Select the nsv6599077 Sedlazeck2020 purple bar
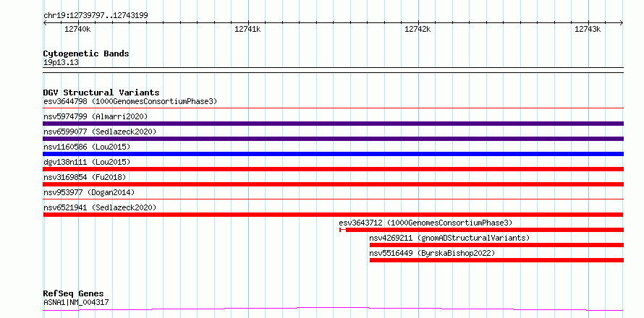The width and height of the screenshot is (644, 318). [x=333, y=139]
